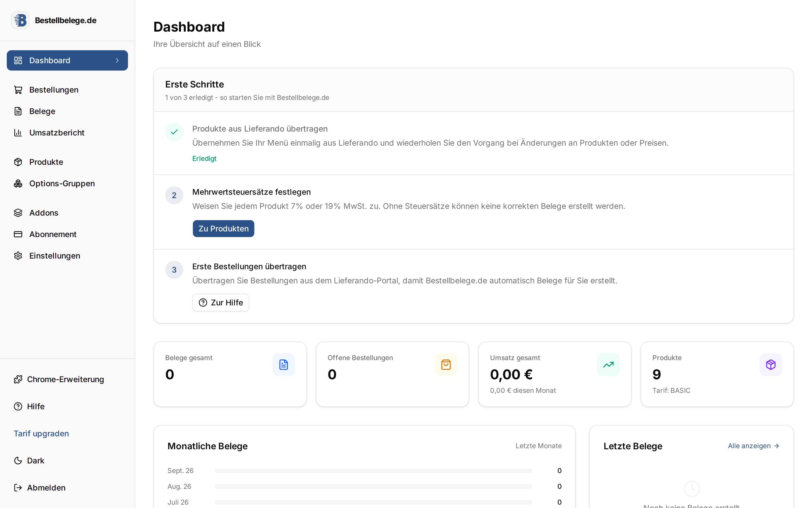
Task: Click the Erste Bestellungen übertragen heading
Action: coord(249,266)
